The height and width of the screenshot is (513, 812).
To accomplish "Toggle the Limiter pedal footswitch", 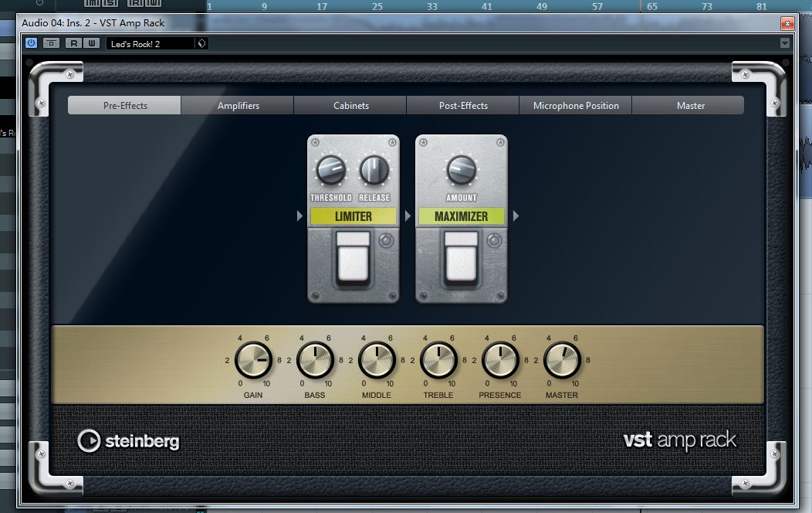I will pyautogui.click(x=354, y=257).
